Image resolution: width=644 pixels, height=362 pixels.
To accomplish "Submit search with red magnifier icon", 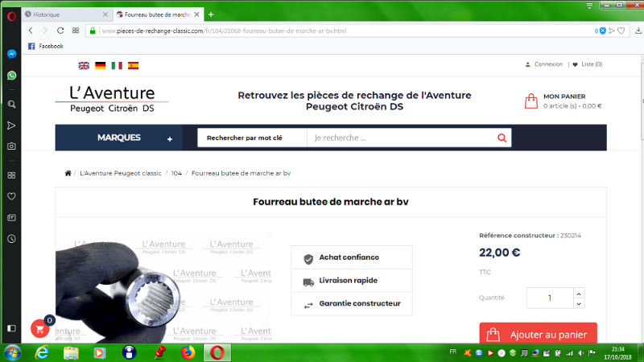I will point(502,138).
